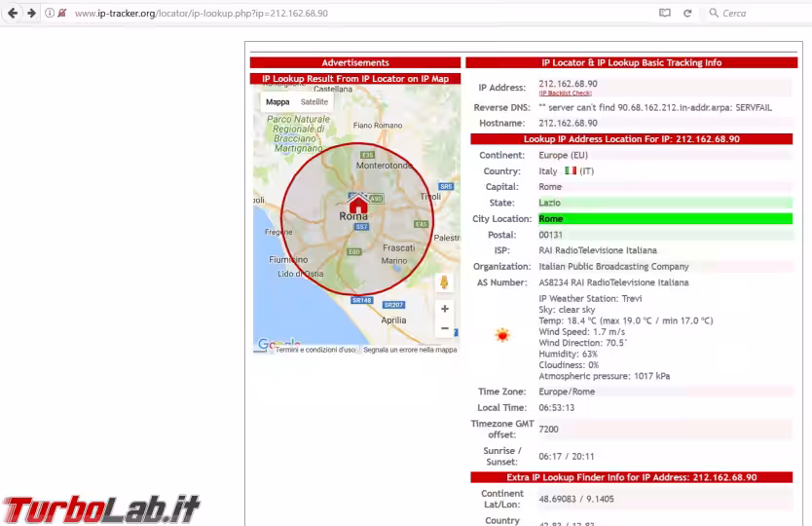Click the sunny weather icon
This screenshot has height=526, width=812.
(502, 335)
